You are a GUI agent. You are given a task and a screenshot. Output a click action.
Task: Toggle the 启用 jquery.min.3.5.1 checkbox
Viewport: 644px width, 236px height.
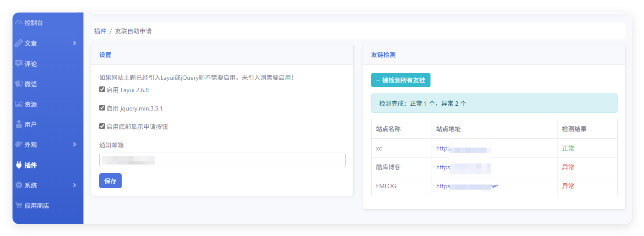[x=102, y=108]
